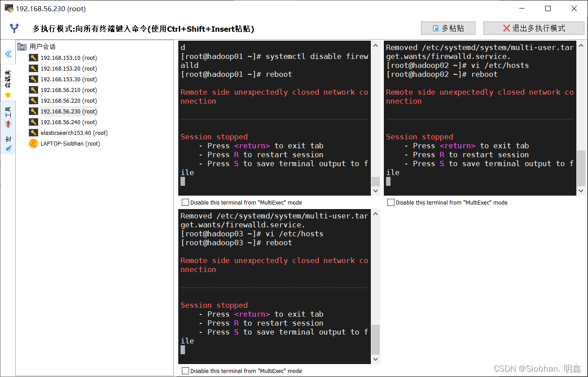This screenshot has width=588, height=377.
Task: Click the key icon for session 192.168.56.210
Action: (x=34, y=90)
